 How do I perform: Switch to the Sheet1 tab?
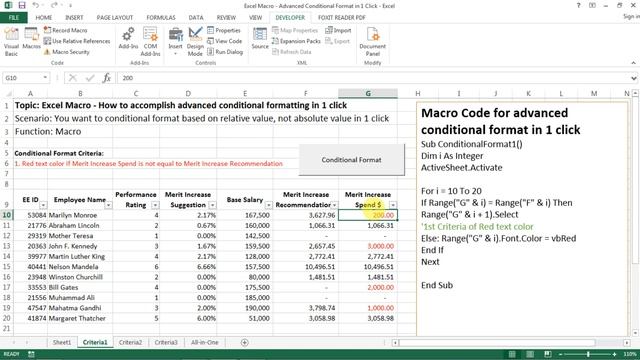[x=62, y=342]
